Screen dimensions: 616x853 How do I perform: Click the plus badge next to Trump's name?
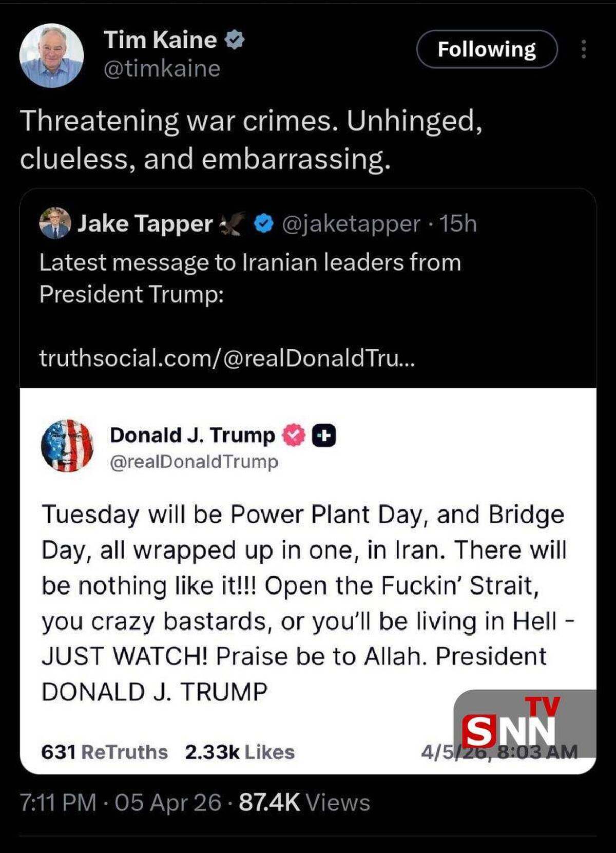324,435
